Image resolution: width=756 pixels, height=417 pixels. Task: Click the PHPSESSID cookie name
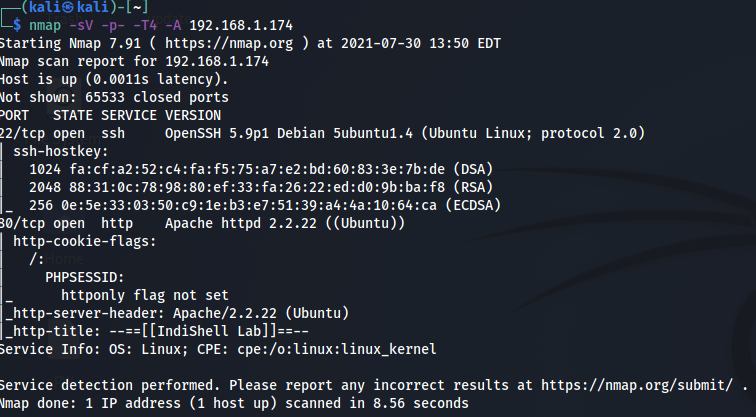(85, 277)
